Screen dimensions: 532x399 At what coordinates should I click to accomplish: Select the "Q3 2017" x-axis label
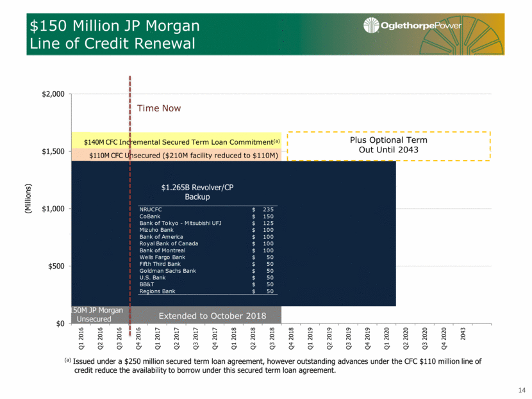(x=195, y=338)
